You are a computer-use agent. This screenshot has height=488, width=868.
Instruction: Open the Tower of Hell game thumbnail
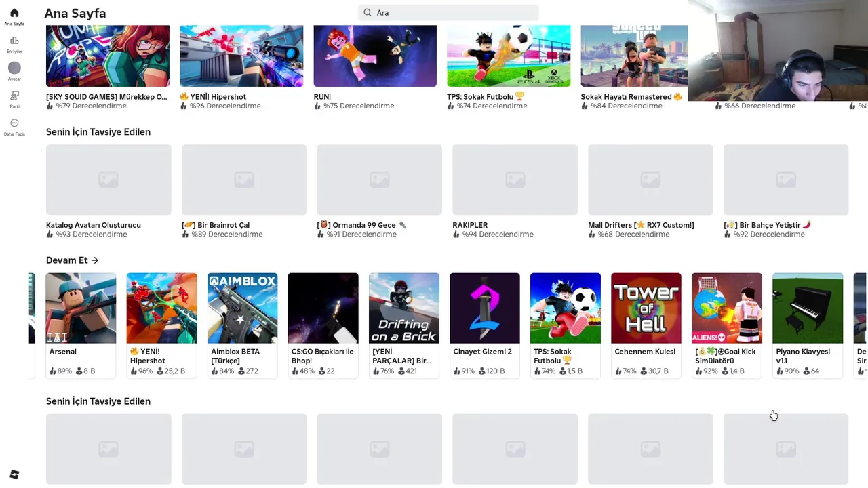tap(646, 308)
